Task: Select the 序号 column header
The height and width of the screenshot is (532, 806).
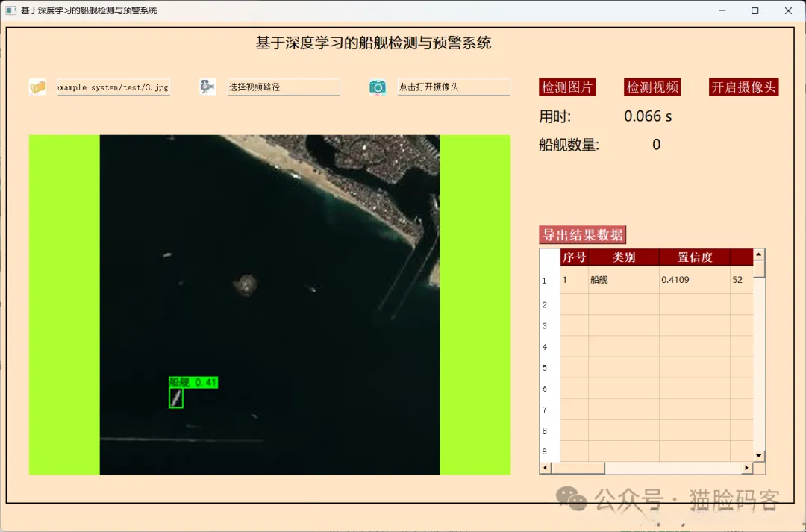Action: coord(574,257)
